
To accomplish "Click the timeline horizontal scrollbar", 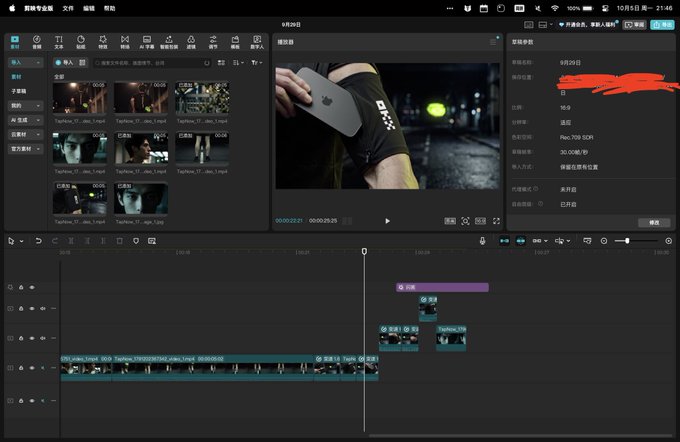I will tap(520, 435).
